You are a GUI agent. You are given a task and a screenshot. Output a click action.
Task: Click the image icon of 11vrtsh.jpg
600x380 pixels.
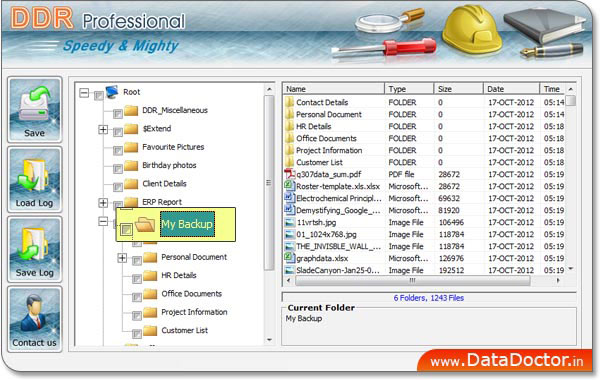coord(290,222)
